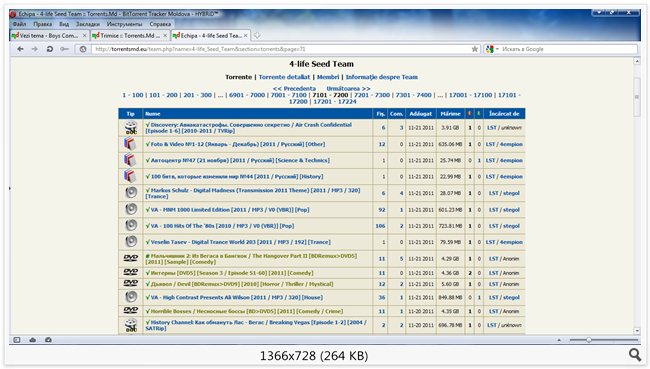Click file count 106 in 100 Hits row
Screen dimensions: 650x369
click(x=380, y=226)
